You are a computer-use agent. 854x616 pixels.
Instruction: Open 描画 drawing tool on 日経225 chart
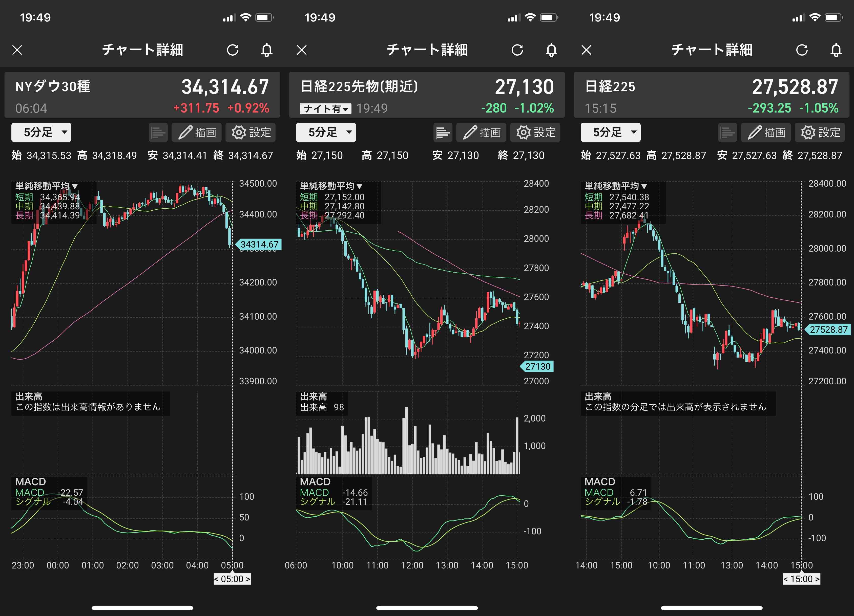(x=766, y=133)
